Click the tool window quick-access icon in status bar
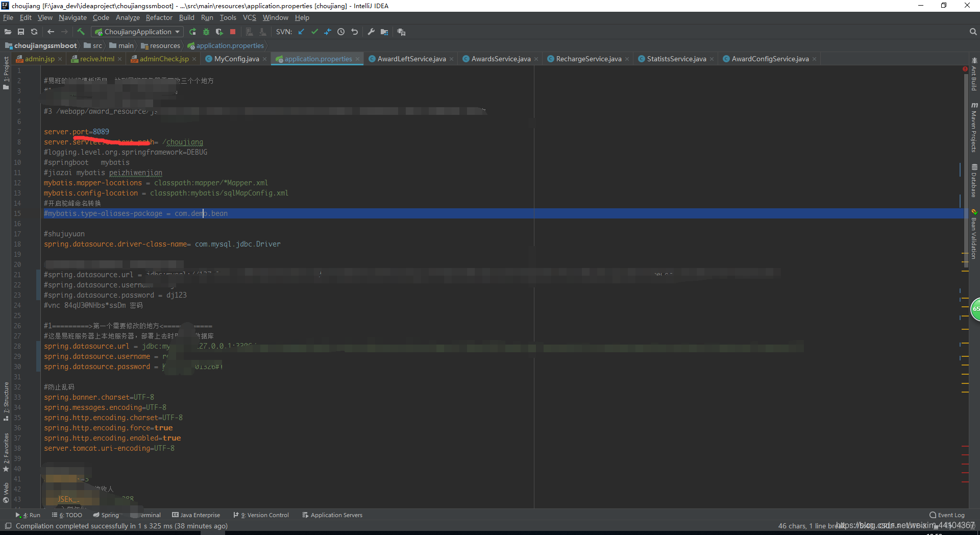980x535 pixels. pos(8,526)
